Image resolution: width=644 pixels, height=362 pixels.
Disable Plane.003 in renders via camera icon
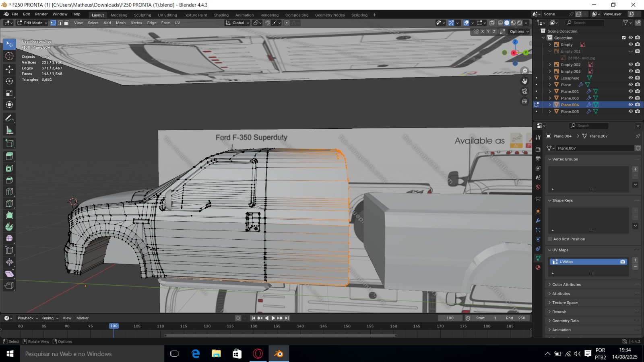tap(638, 98)
